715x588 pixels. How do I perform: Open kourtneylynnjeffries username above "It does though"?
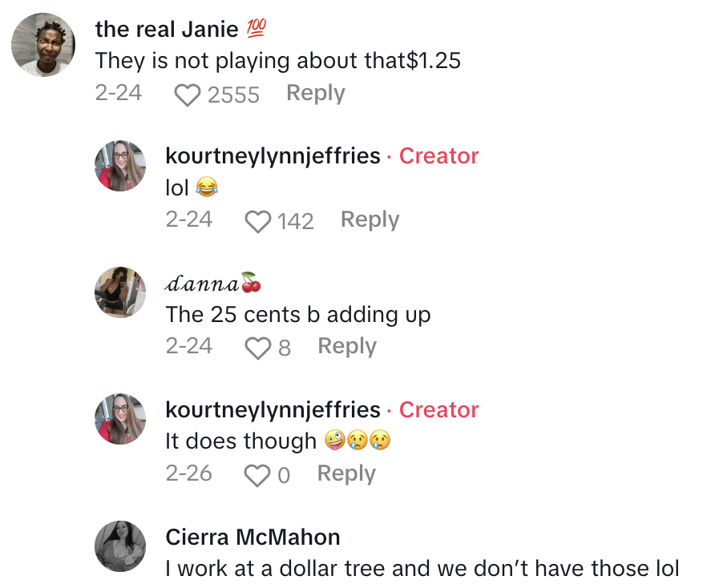[x=273, y=409]
